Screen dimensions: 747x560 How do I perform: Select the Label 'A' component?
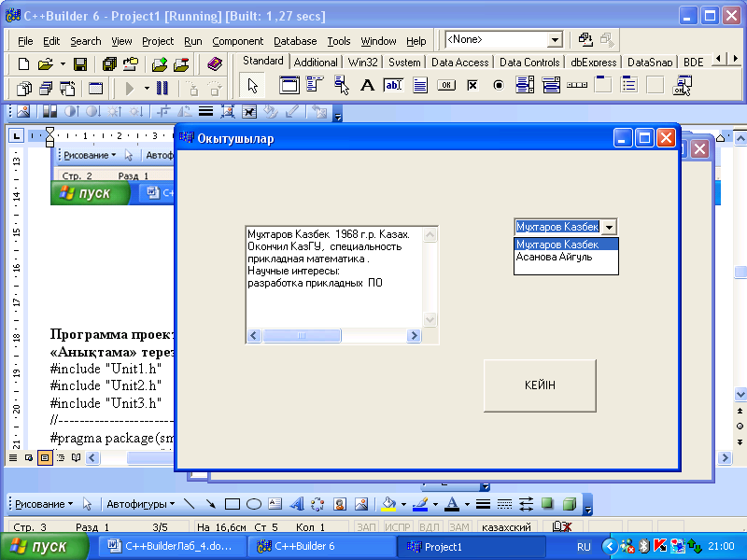point(367,86)
